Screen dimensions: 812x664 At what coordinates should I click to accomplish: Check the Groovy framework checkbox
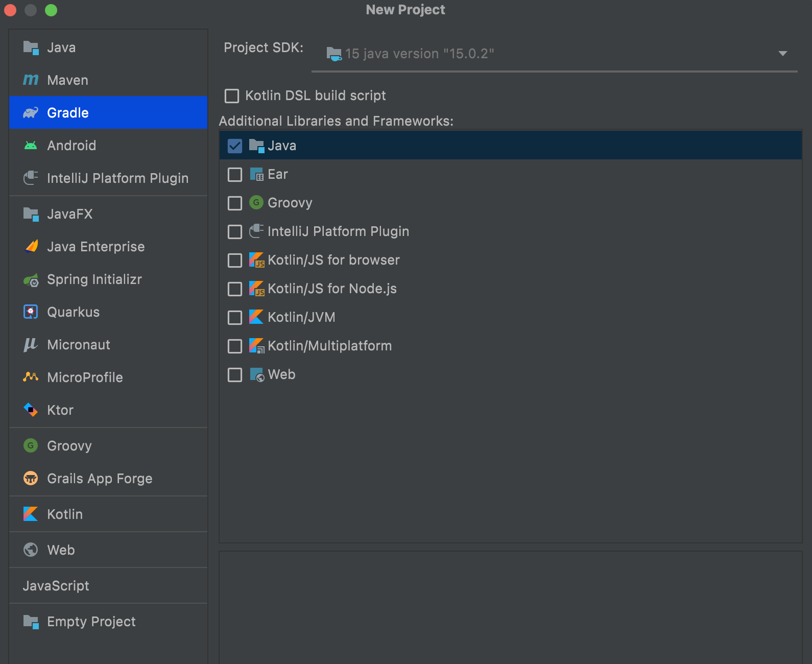click(235, 203)
